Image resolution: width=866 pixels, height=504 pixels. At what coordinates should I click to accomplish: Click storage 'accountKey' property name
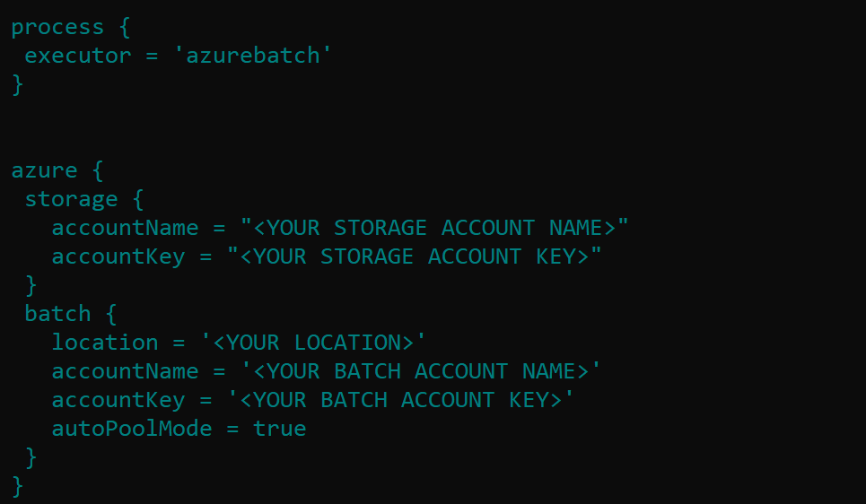(118, 257)
